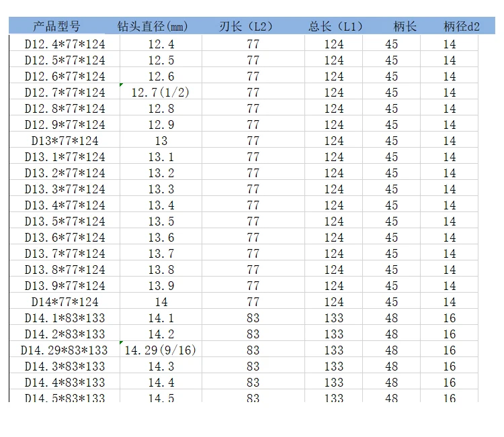504x437 pixels.
Task: Select cell D13.3*77*124
Action: tap(65, 189)
